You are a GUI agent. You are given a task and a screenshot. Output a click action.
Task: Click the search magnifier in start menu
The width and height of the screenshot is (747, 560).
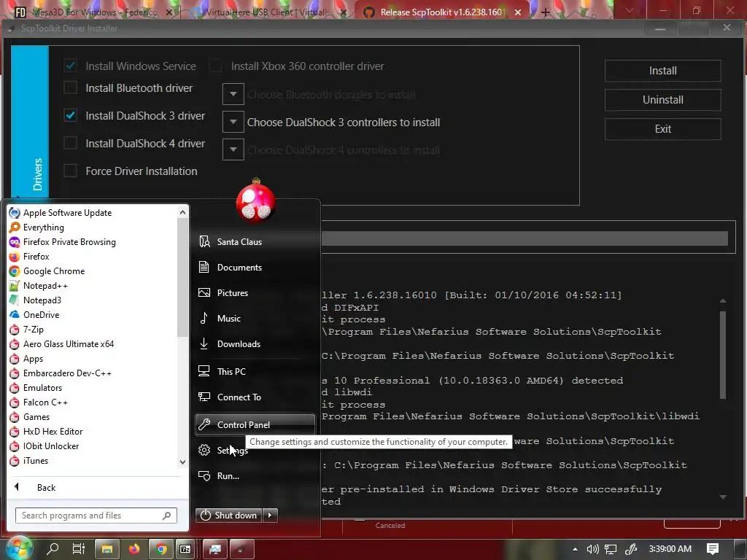167,516
